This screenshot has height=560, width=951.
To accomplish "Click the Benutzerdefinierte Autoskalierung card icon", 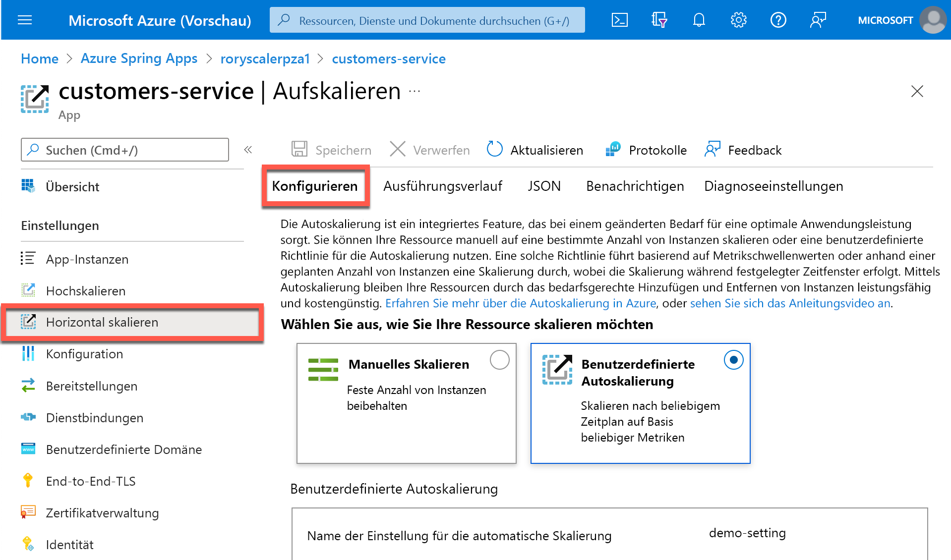I will (x=557, y=369).
